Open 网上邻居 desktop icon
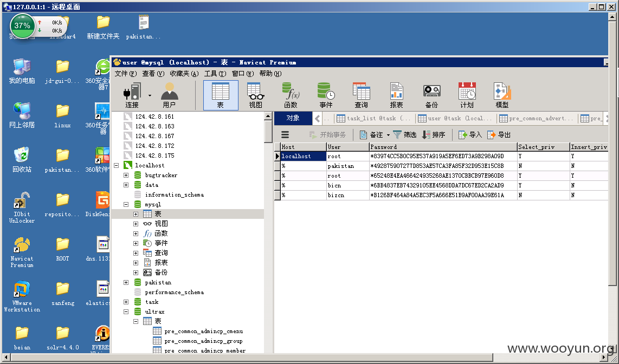 (x=22, y=115)
